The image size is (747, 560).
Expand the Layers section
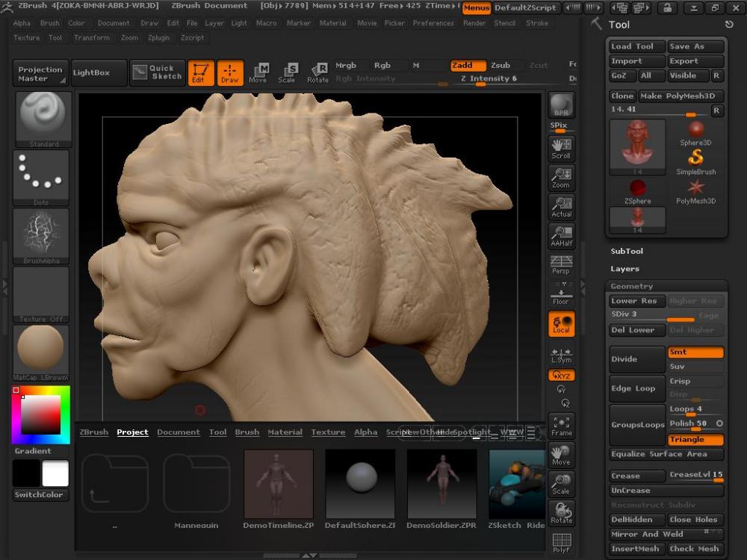pyautogui.click(x=624, y=269)
